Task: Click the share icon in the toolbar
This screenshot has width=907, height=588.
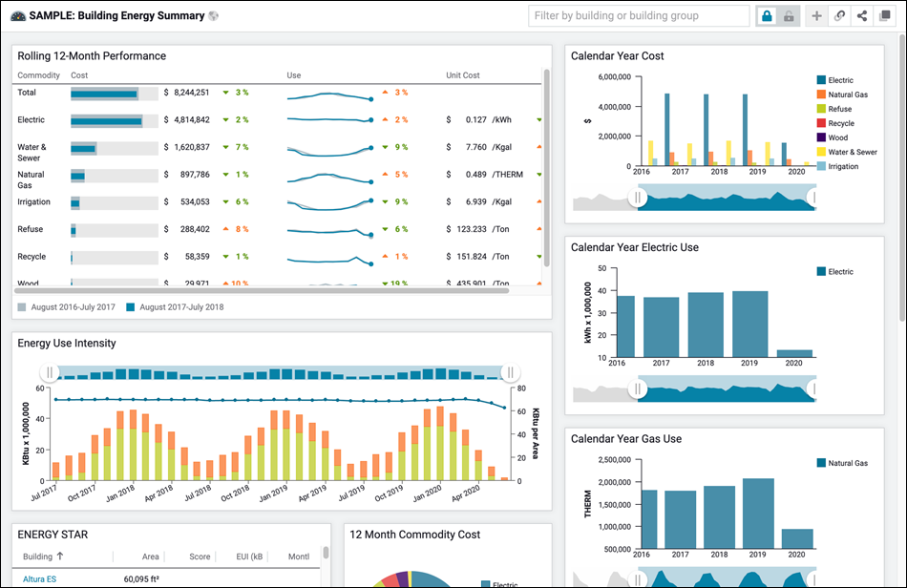Action: click(x=863, y=15)
